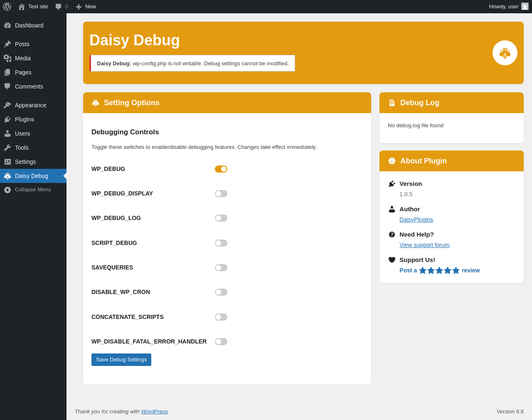The image size is (532, 420).
Task: Click Save Debug Settings button
Action: click(121, 360)
